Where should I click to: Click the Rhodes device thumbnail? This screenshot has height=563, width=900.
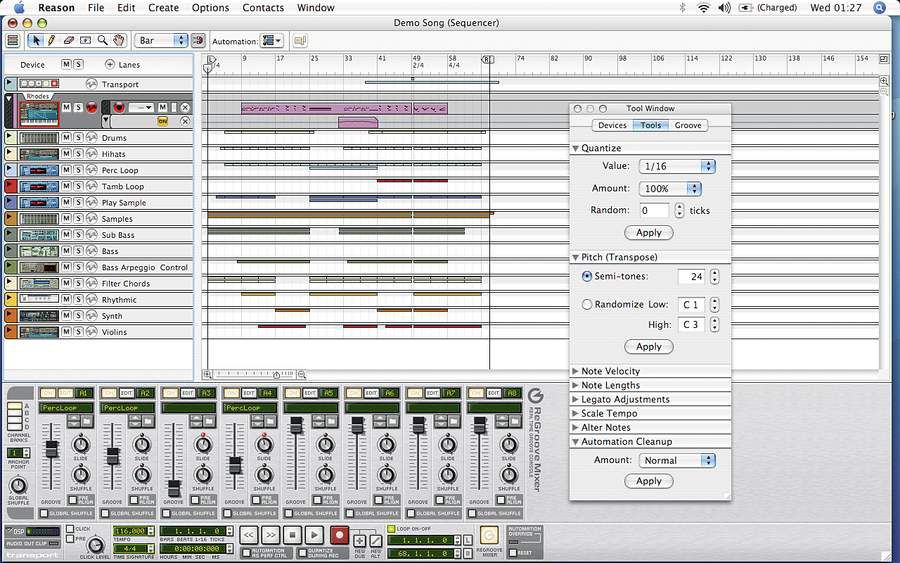coord(39,114)
